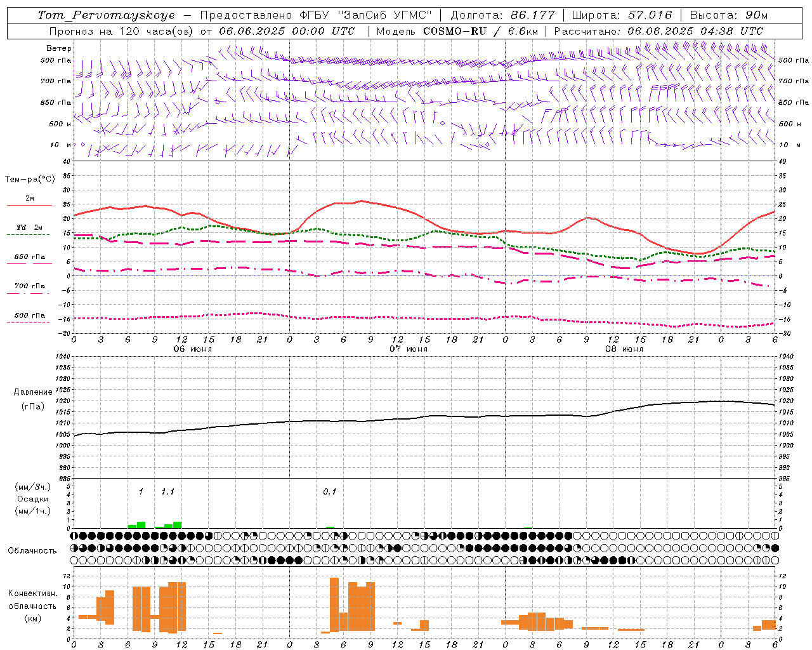Click the '06 июня' date label
The width and height of the screenshot is (812, 650).
coord(193,349)
